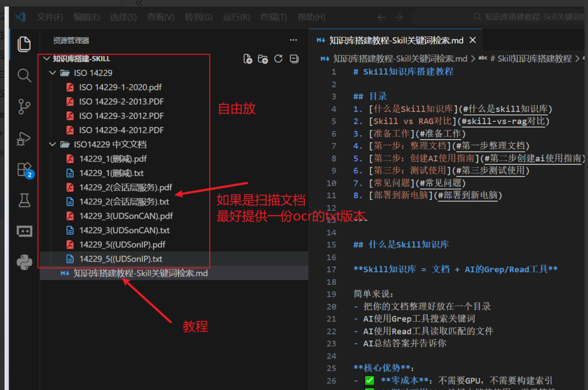Click the green checkmark emoji on line 26

point(369,380)
